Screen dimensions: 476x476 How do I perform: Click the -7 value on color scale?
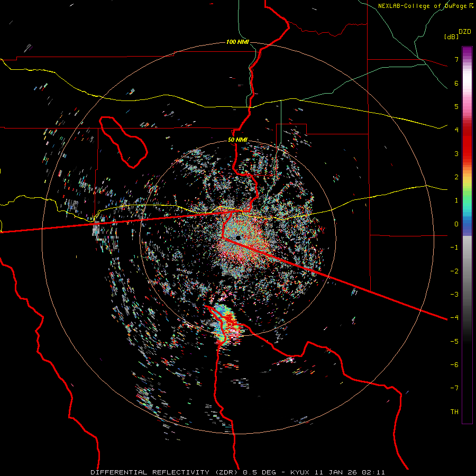454,388
